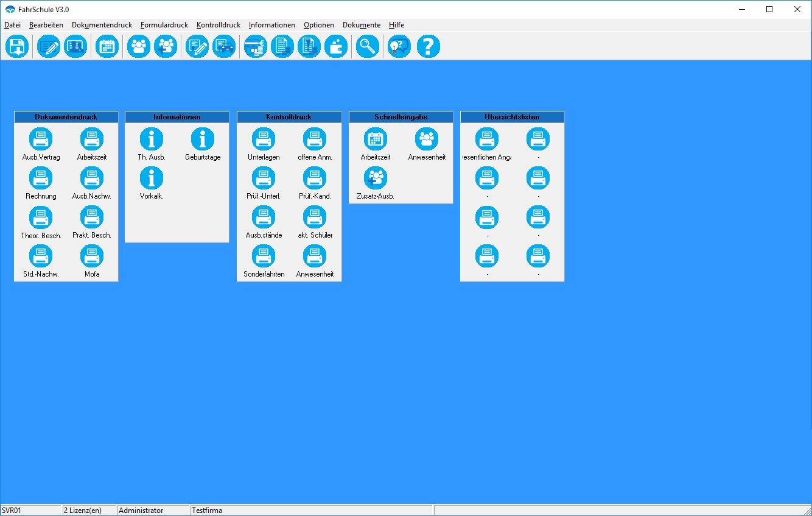812x516 pixels.
Task: Click the people group toolbar icon
Action: tap(139, 46)
